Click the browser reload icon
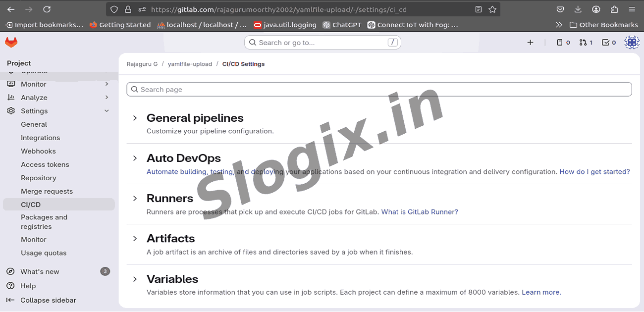This screenshot has height=312, width=644. (47, 9)
